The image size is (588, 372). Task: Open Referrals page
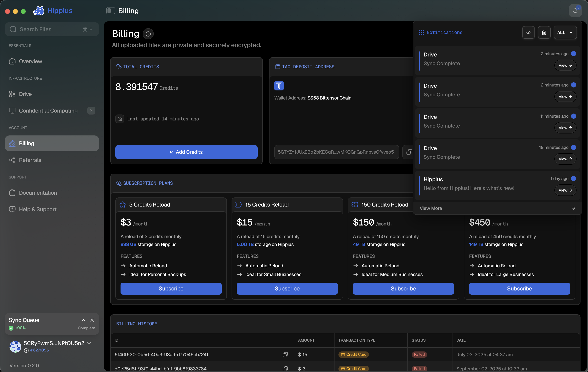click(52, 160)
